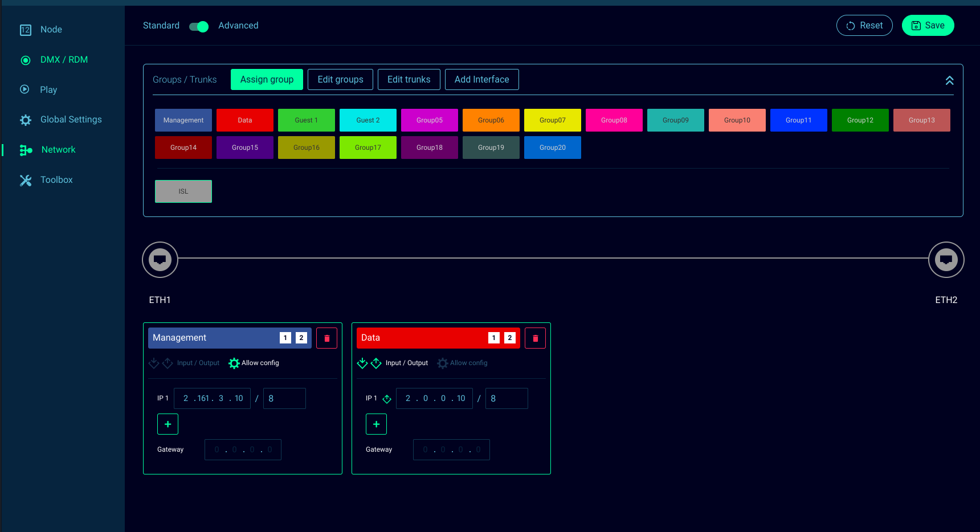Switch to the Edit trunks tab
The width and height of the screenshot is (980, 532).
(x=409, y=80)
